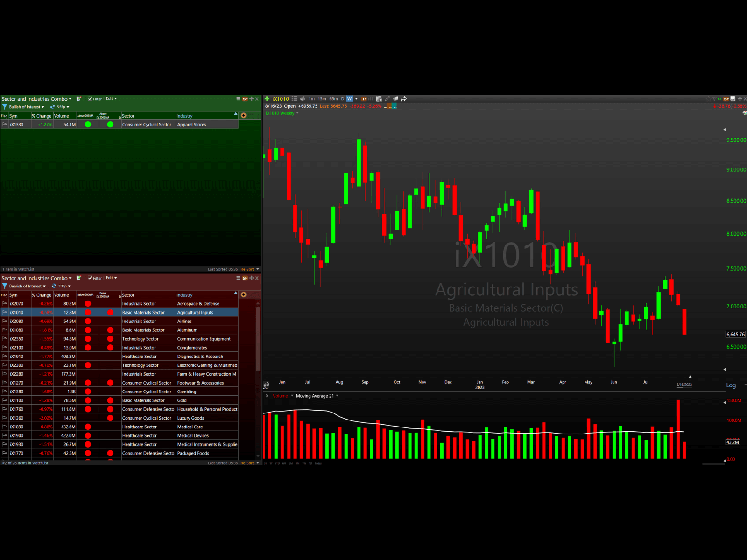Image resolution: width=747 pixels, height=560 pixels.
Task: Open the Edit dropdown in the bearish watchlist
Action: [110, 278]
